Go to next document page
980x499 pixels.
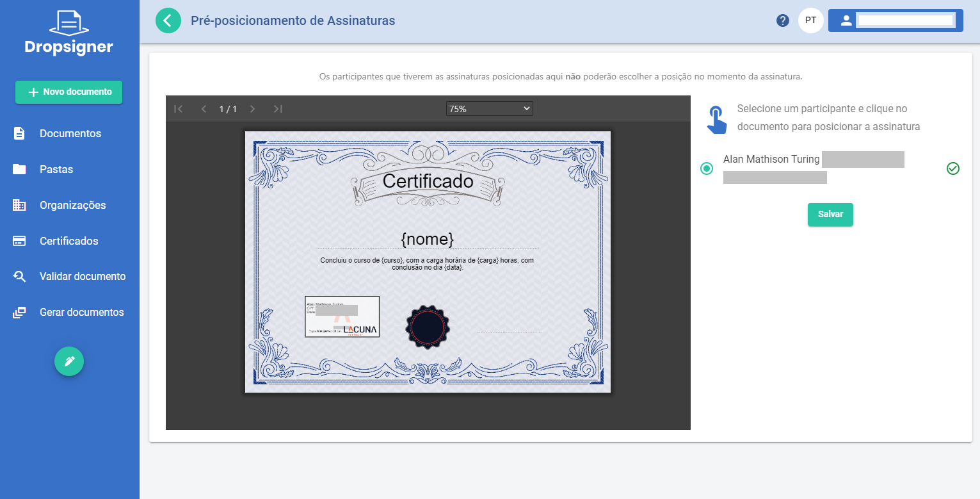252,109
